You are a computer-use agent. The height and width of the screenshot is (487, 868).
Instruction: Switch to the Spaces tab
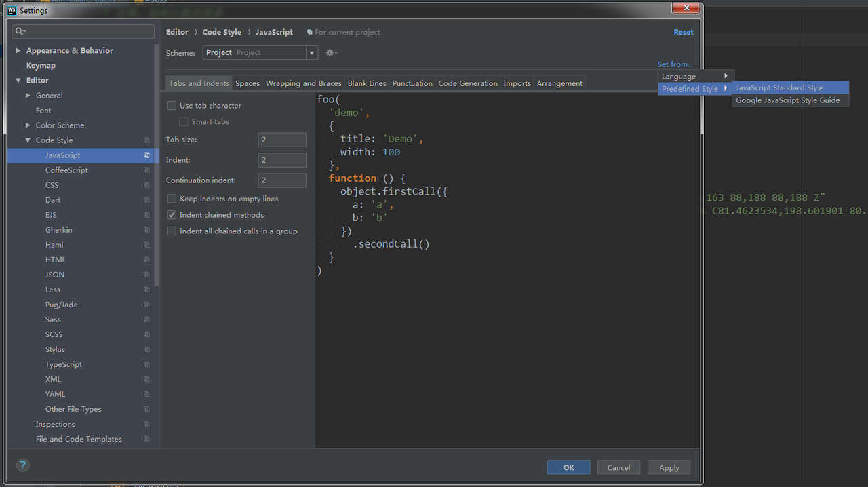pyautogui.click(x=248, y=83)
